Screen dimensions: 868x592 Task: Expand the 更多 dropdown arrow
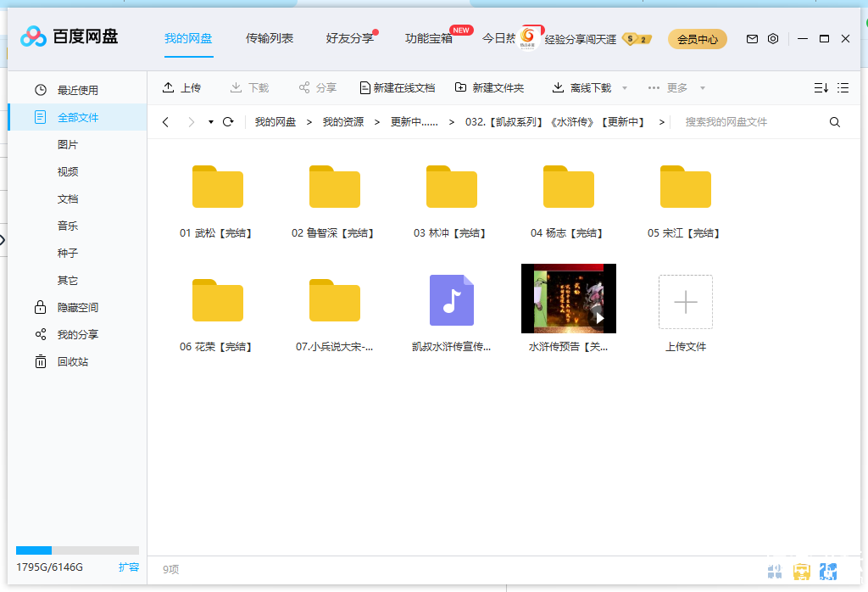[x=703, y=88]
